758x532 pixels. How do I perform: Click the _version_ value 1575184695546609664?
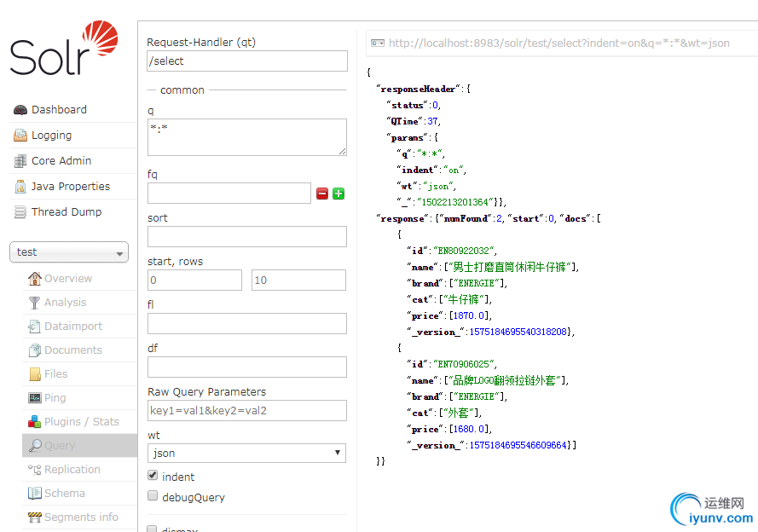[518, 446]
